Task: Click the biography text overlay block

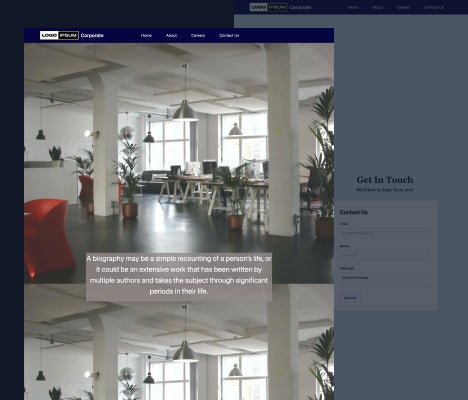Action: pyautogui.click(x=179, y=277)
